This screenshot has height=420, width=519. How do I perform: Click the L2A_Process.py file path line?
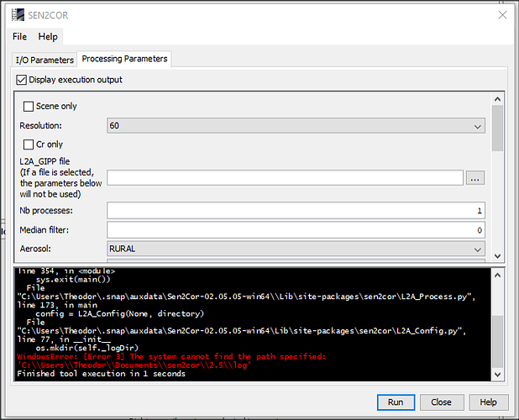point(246,297)
